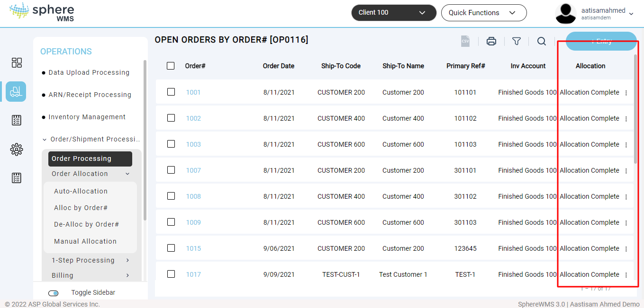
Task: Click the orders table vertical scrollbar
Action: (x=635, y=109)
